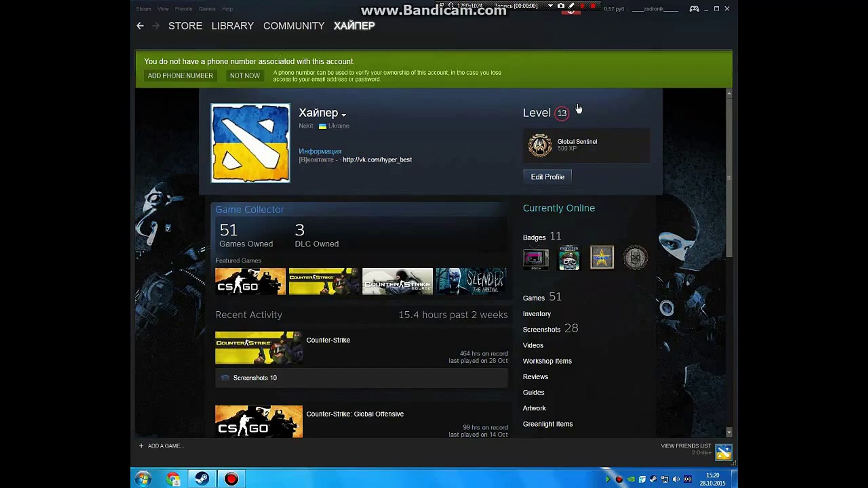
Task: Open the COMMUNITY menu item
Action: 294,26
